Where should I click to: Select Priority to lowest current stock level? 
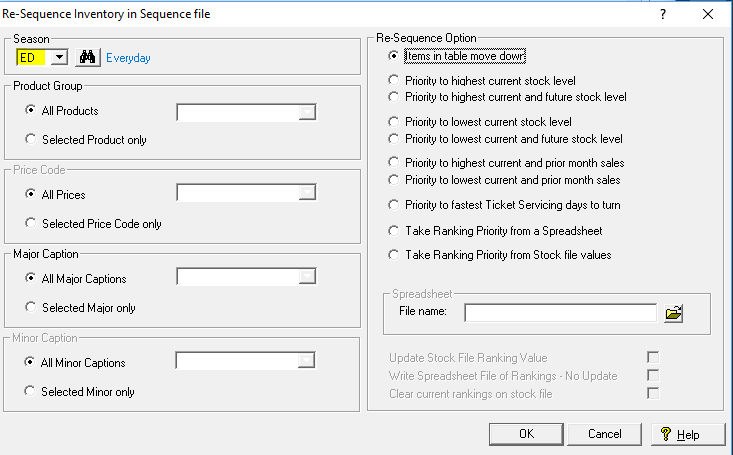tap(394, 122)
